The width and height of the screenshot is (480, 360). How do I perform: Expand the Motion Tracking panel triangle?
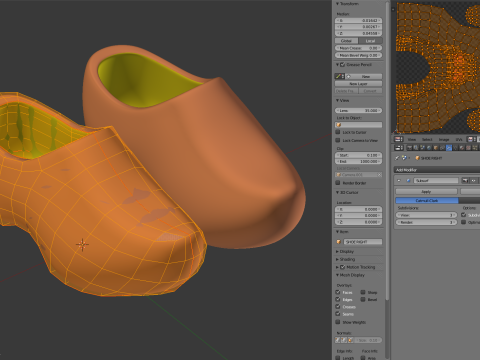337,267
